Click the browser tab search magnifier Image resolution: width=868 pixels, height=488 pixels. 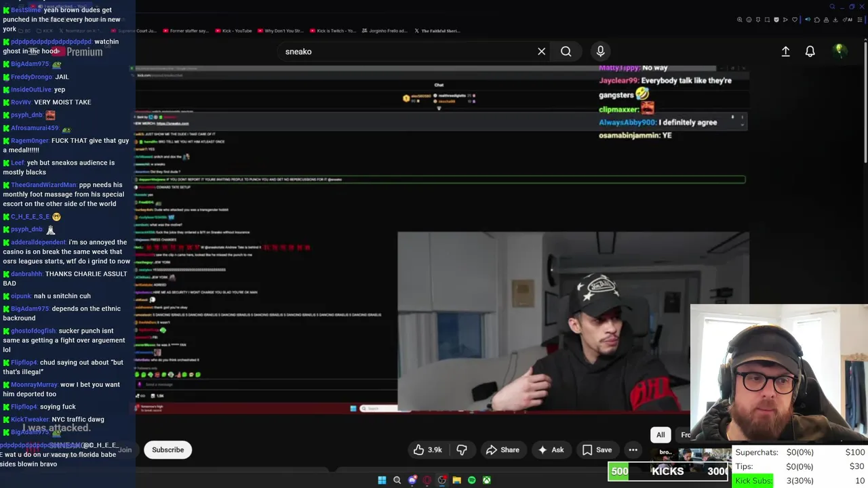click(832, 7)
